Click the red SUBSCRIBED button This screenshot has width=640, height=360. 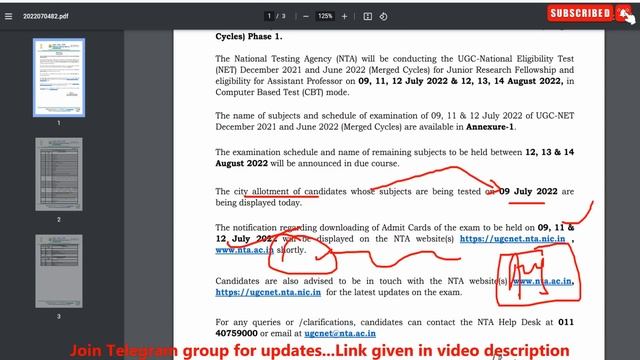pyautogui.click(x=580, y=13)
